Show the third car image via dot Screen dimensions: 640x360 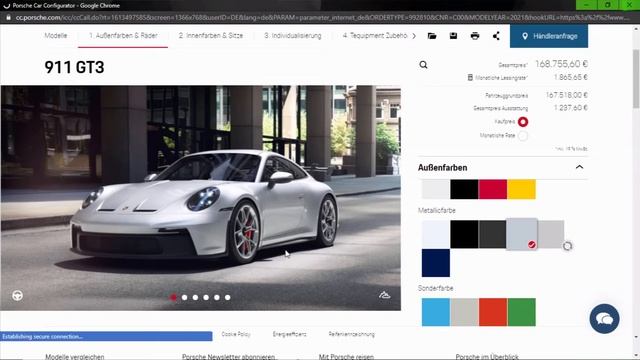pos(196,298)
